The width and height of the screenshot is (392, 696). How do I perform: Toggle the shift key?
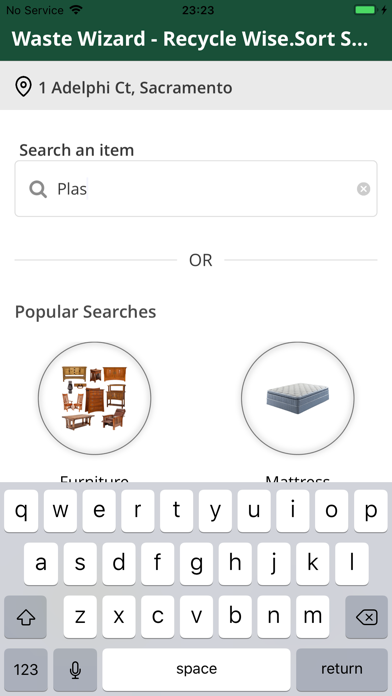(25, 617)
